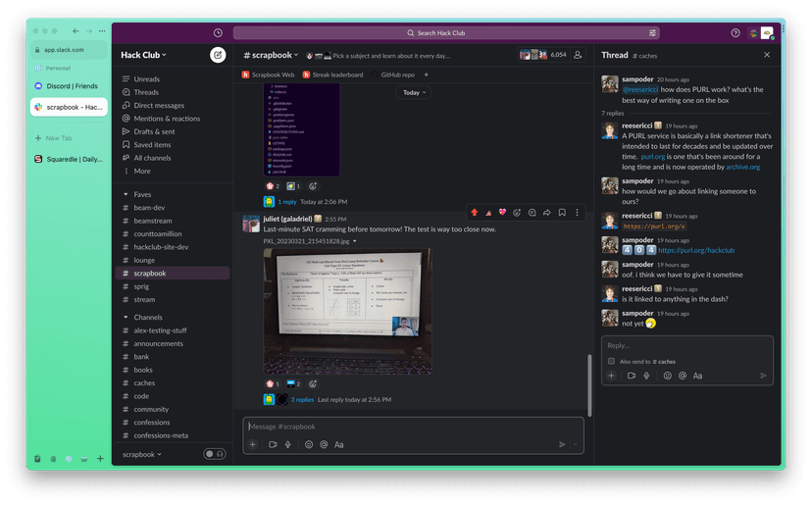
Task: Click the Message #scrapbook input field
Action: point(412,427)
